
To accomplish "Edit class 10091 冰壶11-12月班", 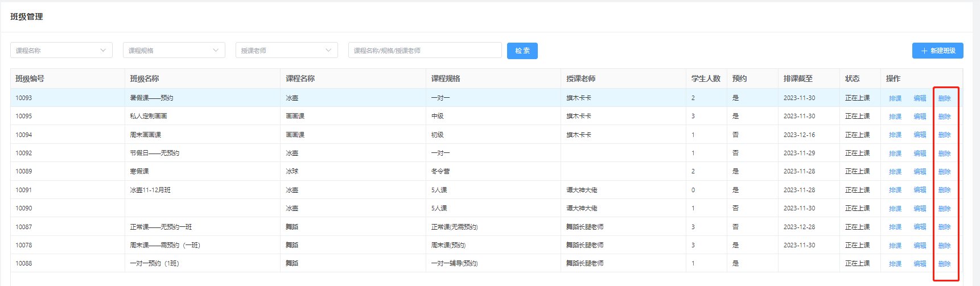I will [920, 190].
